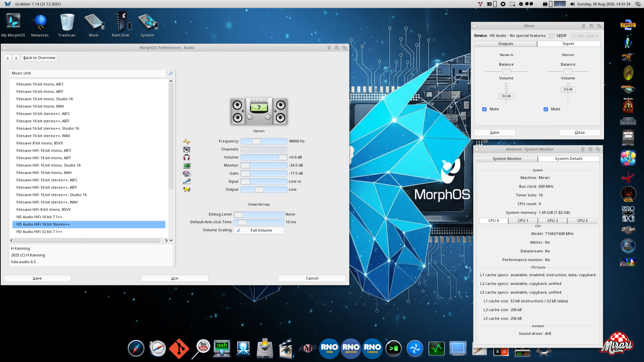This screenshot has height=362, width=644.
Task: Launch the RNO COMICS dock icon
Action: click(x=372, y=348)
